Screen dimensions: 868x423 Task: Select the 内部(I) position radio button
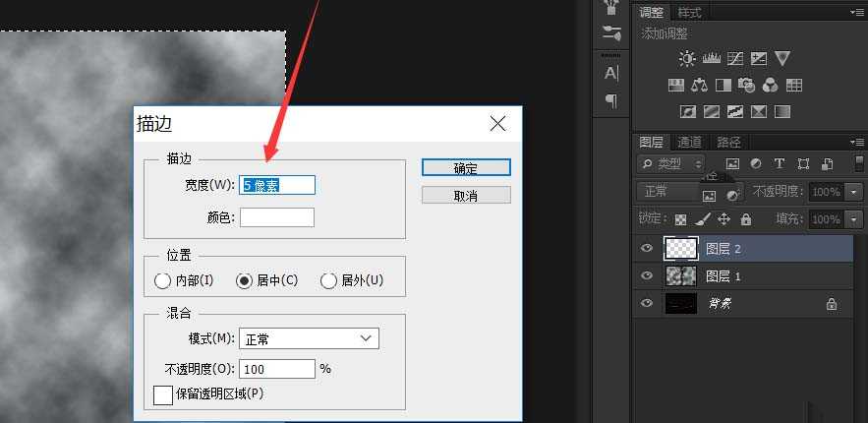coord(163,281)
